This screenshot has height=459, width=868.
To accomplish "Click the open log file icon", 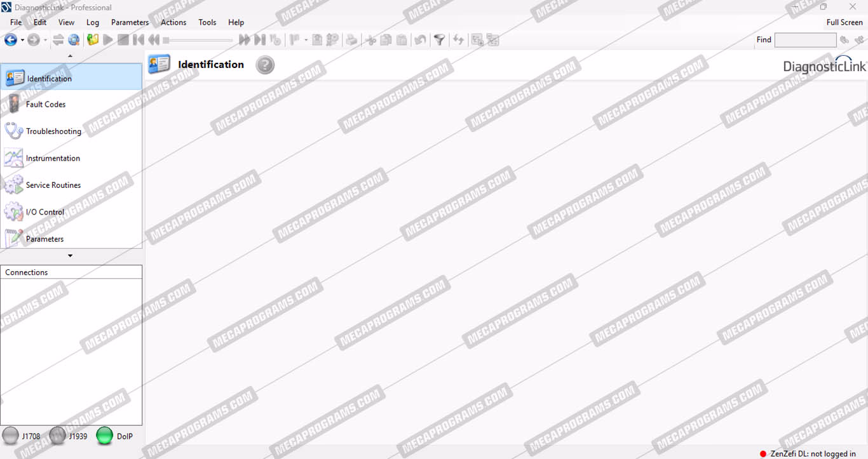I will coord(93,40).
